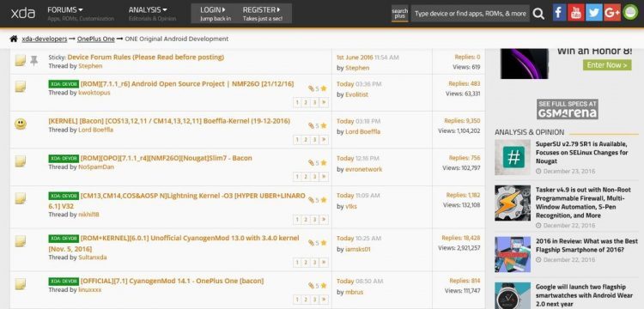644x309 pixels.
Task: Open the SuperSU article thumbnail
Action: (x=513, y=157)
